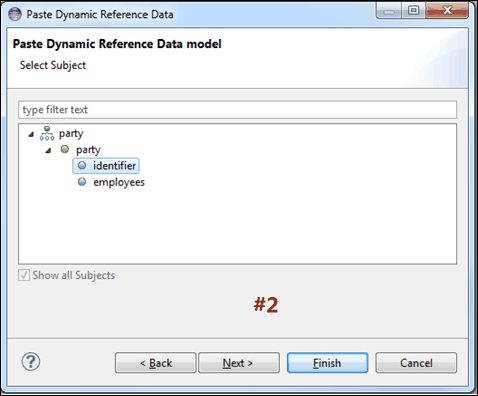478x396 pixels.
Task: Collapse the root party tree node
Action: (31, 134)
